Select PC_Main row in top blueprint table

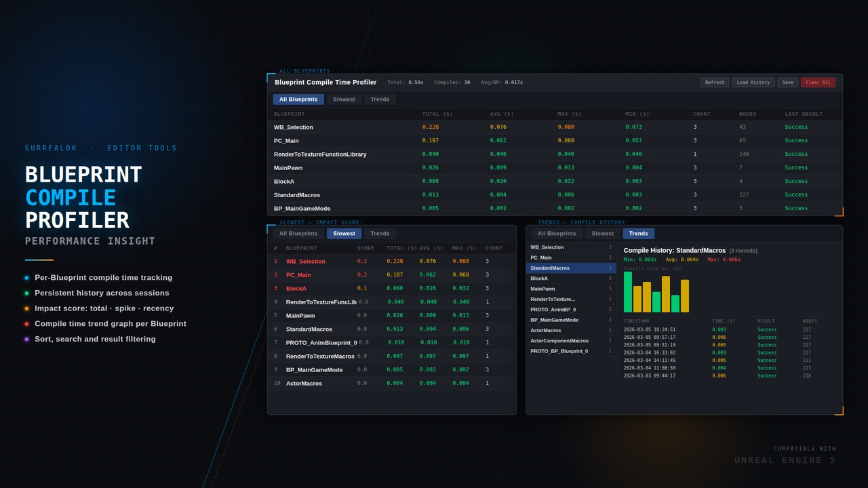555,141
